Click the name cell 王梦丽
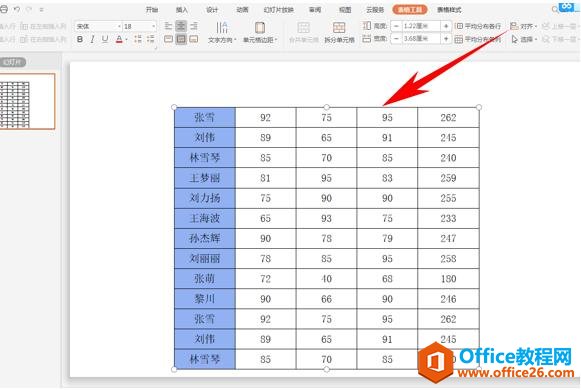This screenshot has height=390, width=581. point(205,178)
